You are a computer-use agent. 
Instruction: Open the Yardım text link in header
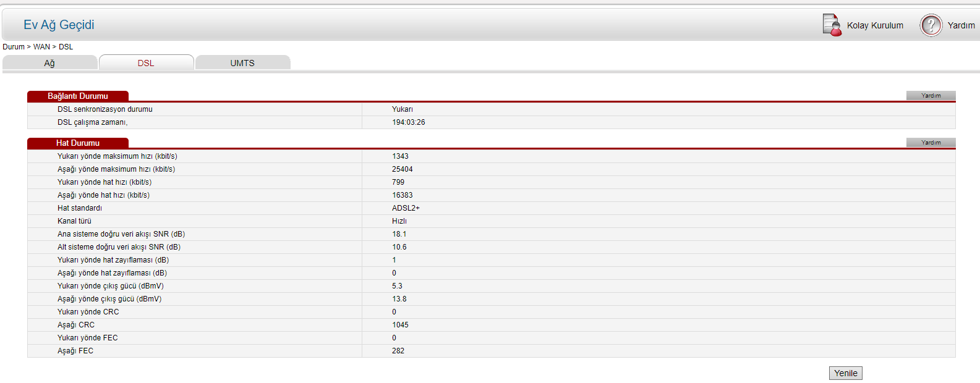click(x=961, y=25)
